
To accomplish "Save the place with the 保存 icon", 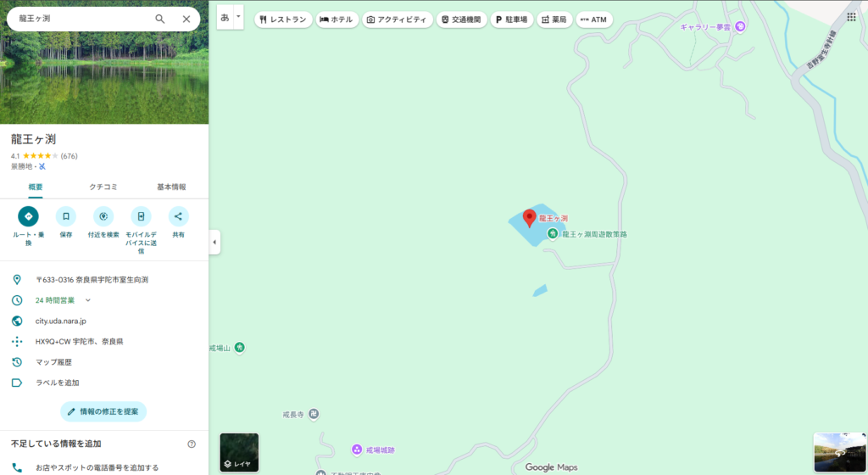I will 66,217.
